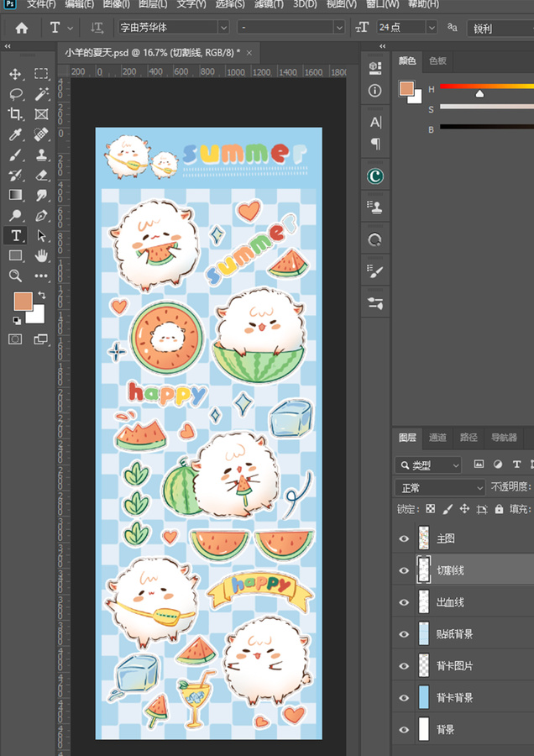Open the layer filter 类型 dropdown
Viewport: 534px width, 756px height.
pyautogui.click(x=428, y=465)
